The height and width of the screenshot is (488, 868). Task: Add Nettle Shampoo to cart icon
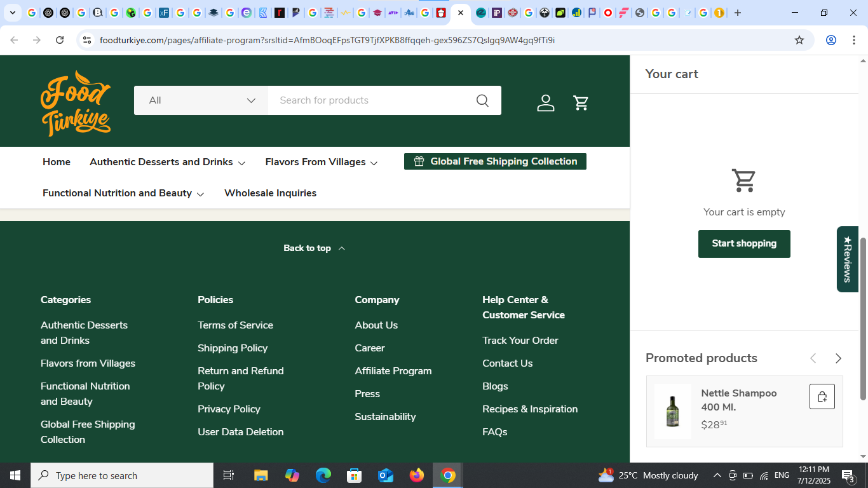pos(822,396)
